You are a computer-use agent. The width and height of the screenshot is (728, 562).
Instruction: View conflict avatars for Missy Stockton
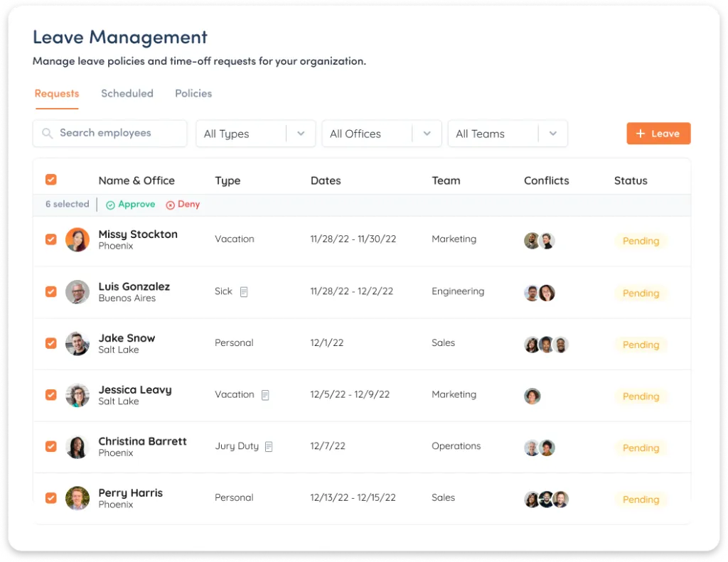pyautogui.click(x=540, y=240)
